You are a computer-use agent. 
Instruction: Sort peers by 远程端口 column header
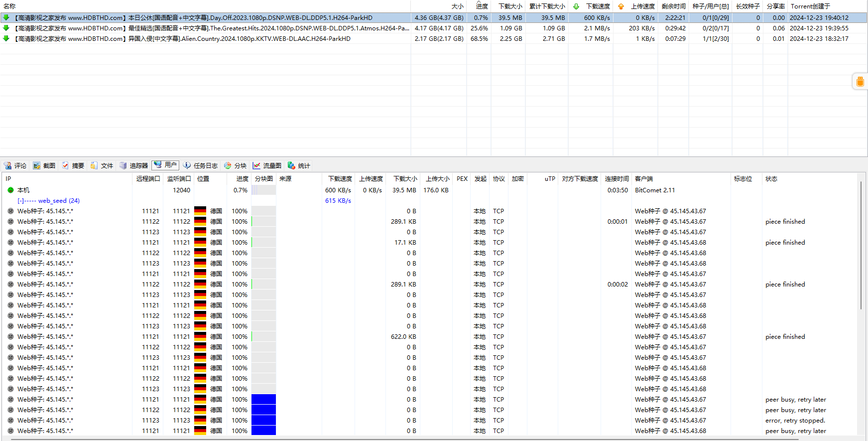[148, 178]
